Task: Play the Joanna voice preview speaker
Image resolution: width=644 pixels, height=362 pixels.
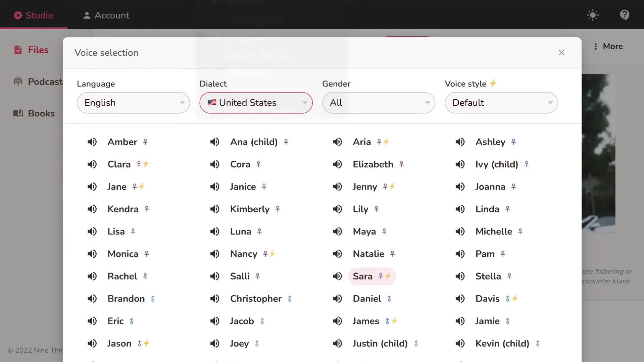Action: (460, 187)
